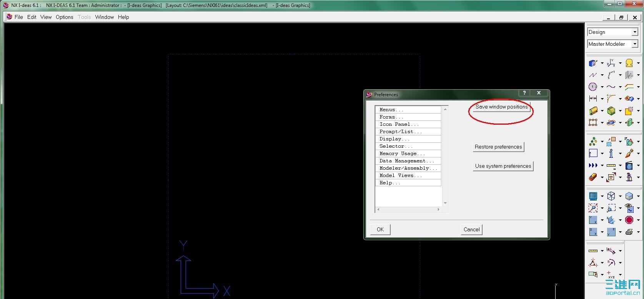Open the Help menu
Screen dimensions: 644x299
123,17
